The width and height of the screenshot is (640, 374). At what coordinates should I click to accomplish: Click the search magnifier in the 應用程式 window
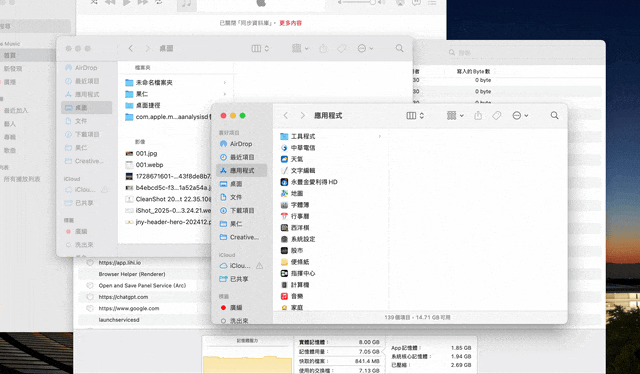pos(554,116)
